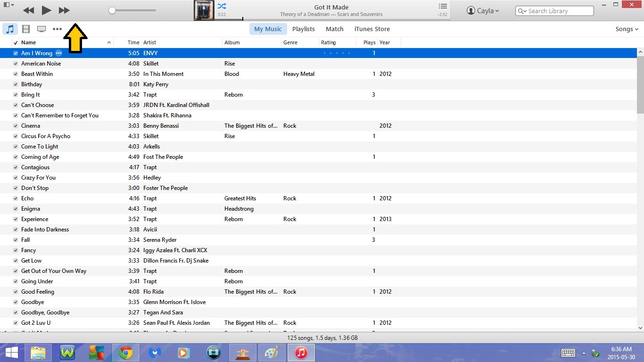This screenshot has height=362, width=644.
Task: Click the Heavy Metal genre cell
Action: point(299,74)
